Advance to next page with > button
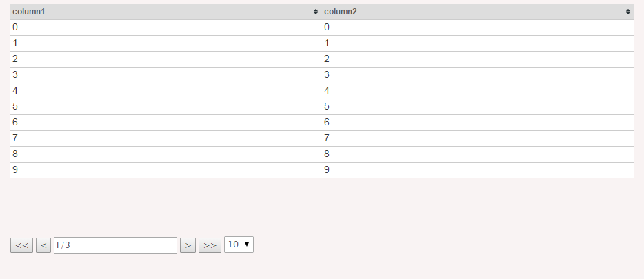Viewport: 644px width, 279px height. [x=188, y=245]
